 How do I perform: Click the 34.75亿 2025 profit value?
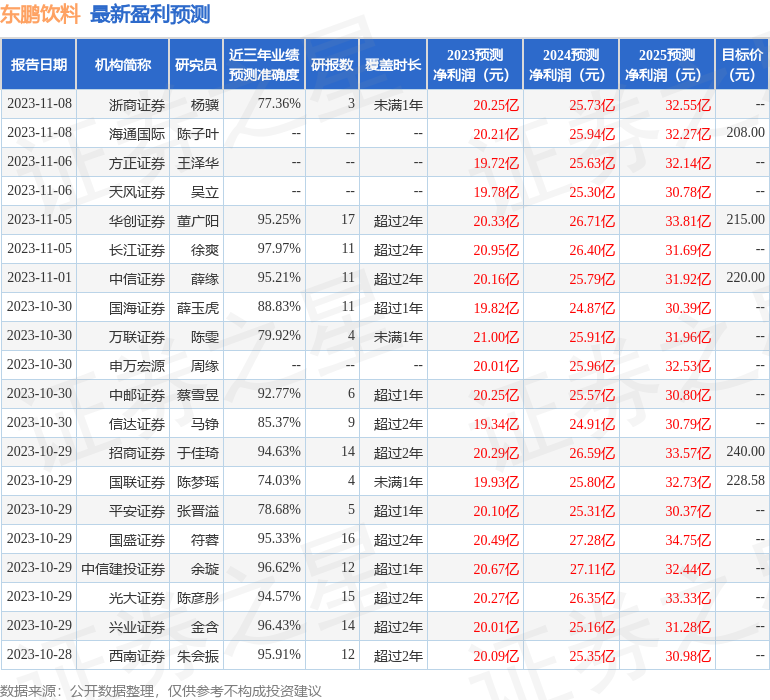click(x=688, y=540)
